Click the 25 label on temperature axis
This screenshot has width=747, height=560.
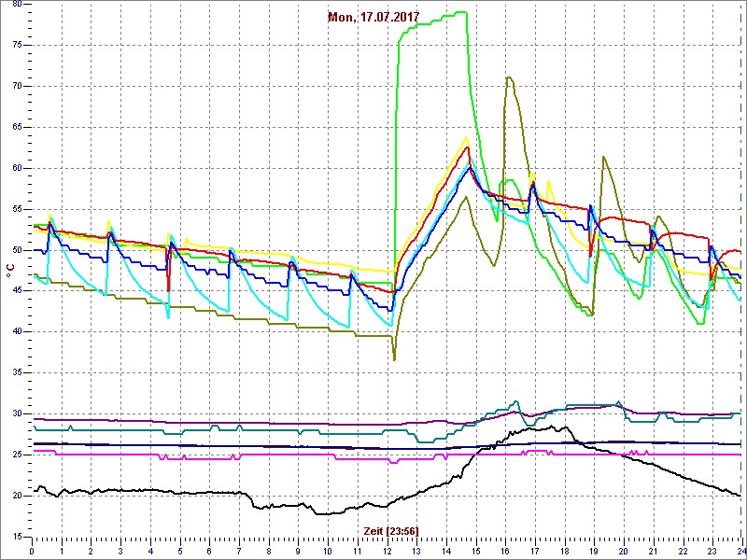coord(17,455)
